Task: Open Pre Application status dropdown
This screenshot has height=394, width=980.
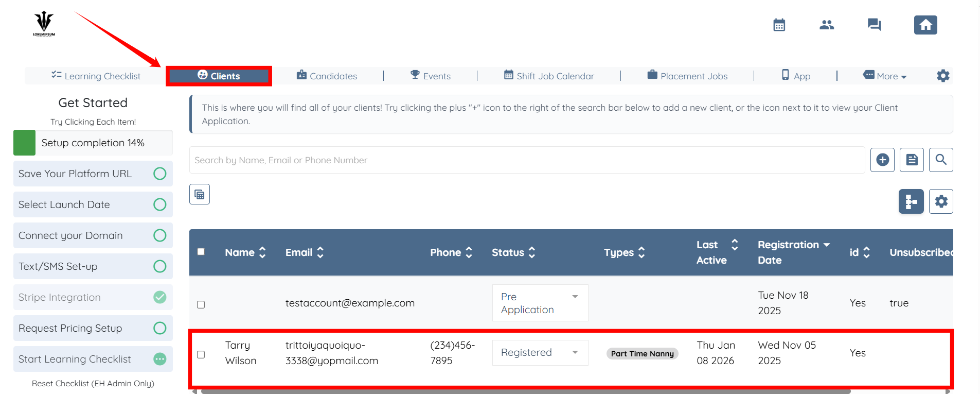Action: point(540,303)
